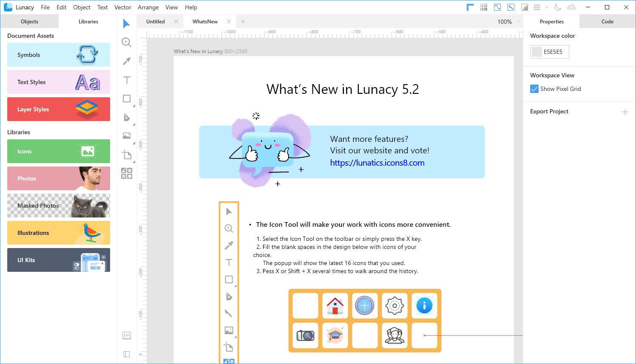The image size is (636, 364).
Task: Open the File menu
Action: pyautogui.click(x=45, y=7)
